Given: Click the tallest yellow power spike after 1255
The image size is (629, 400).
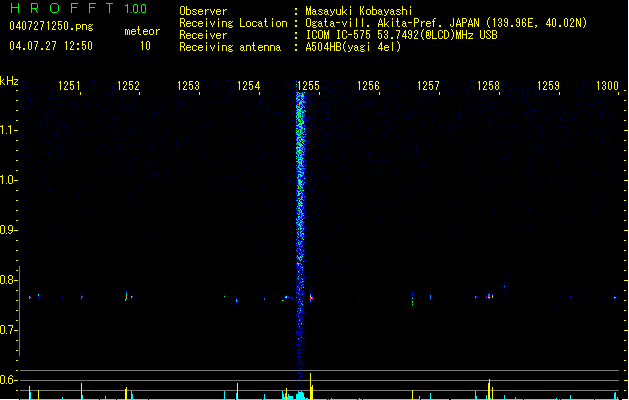Looking at the screenshot, I should pyautogui.click(x=311, y=386).
